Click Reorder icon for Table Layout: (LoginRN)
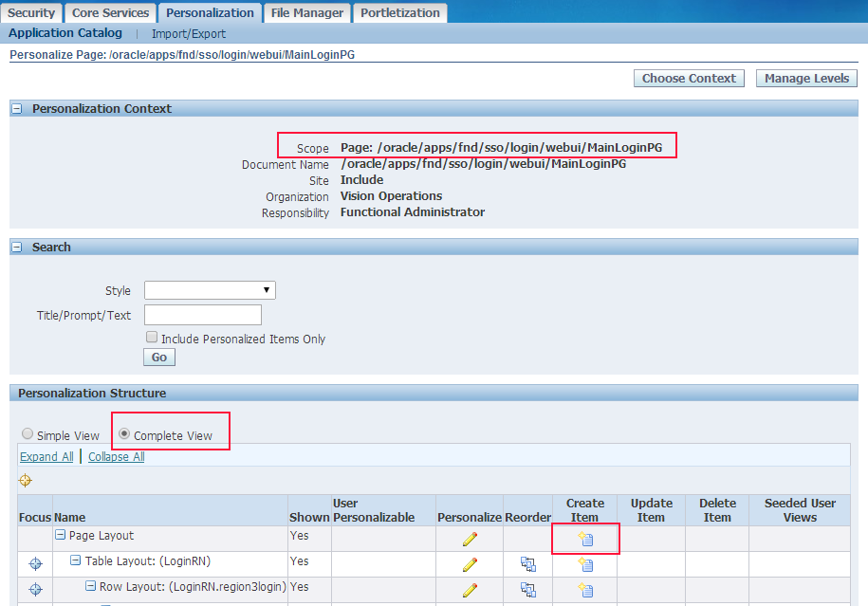This screenshot has height=606, width=868. click(528, 564)
